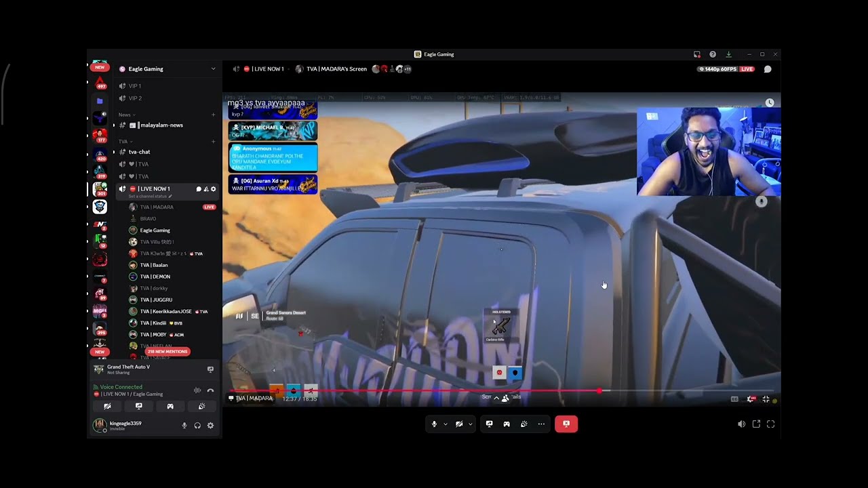868x488 pixels.
Task: Open the soundboard from the call controls
Action: click(524, 424)
